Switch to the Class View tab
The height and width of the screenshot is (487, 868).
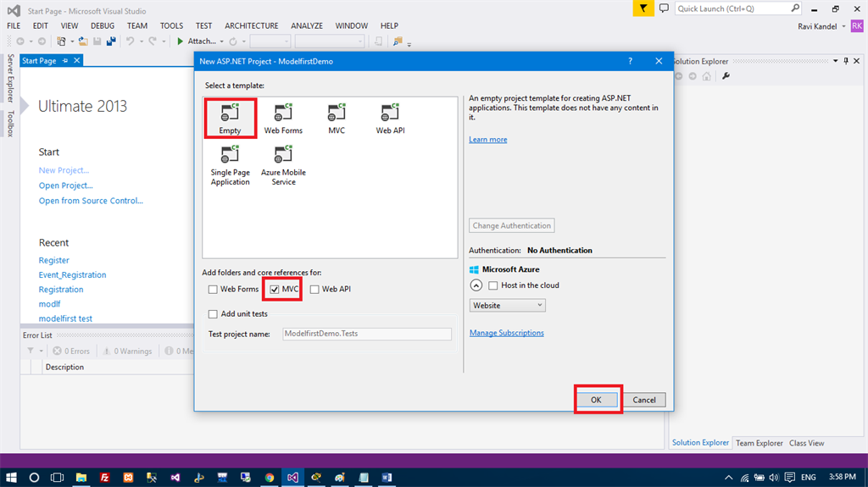pyautogui.click(x=807, y=443)
